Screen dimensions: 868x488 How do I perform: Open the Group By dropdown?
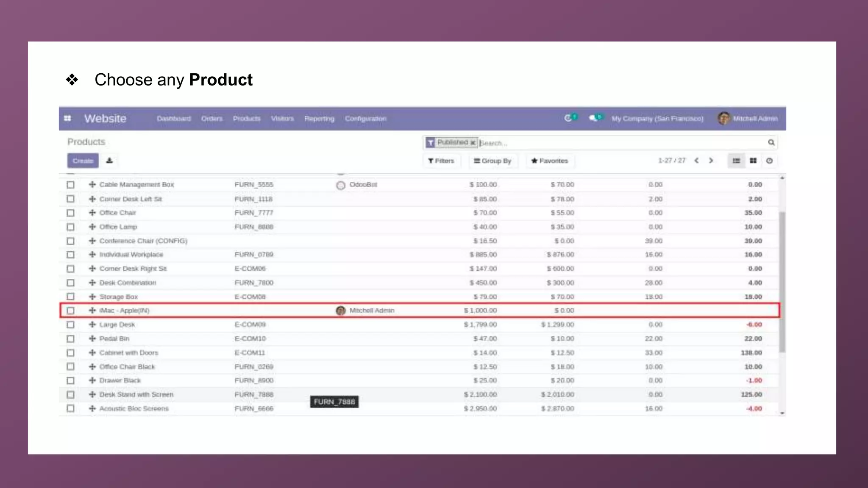click(x=492, y=161)
